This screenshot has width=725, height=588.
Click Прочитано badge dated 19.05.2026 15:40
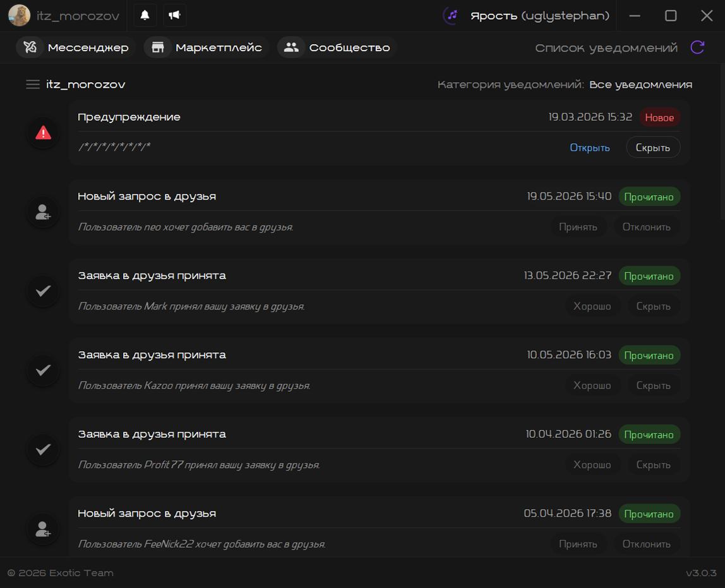[x=649, y=196]
